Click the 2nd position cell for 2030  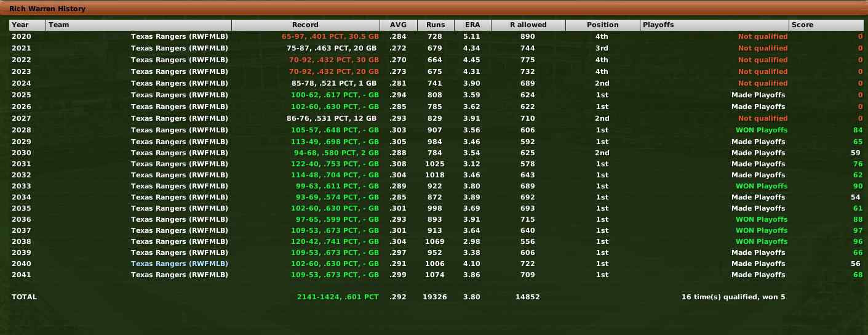(x=602, y=153)
